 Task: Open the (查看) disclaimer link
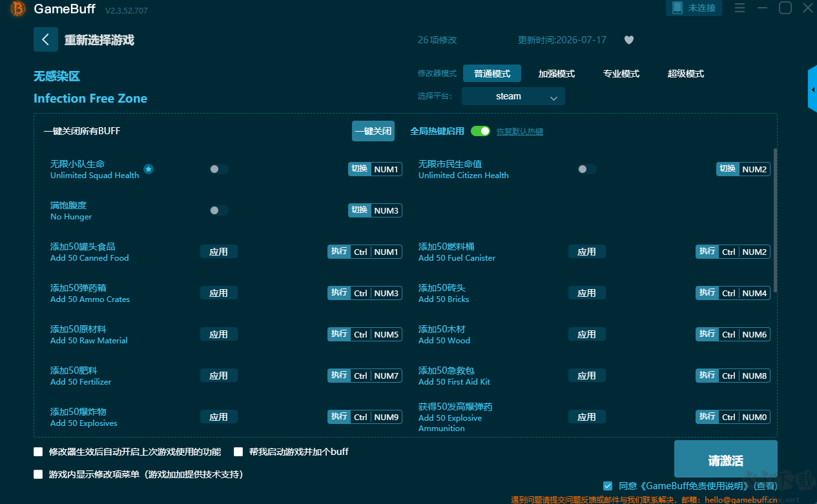pos(767,486)
